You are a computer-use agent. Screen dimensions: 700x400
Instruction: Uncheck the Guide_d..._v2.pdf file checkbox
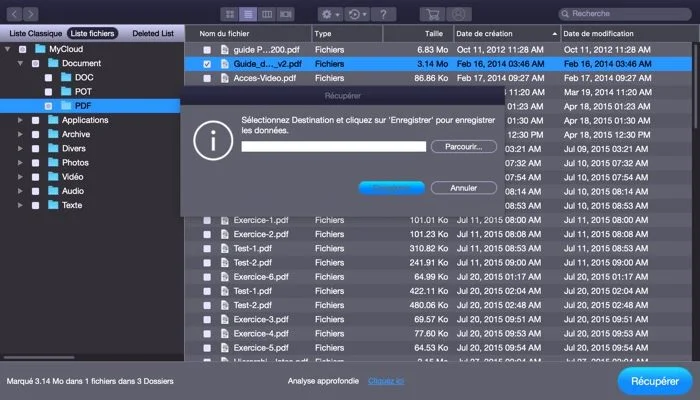pyautogui.click(x=207, y=64)
